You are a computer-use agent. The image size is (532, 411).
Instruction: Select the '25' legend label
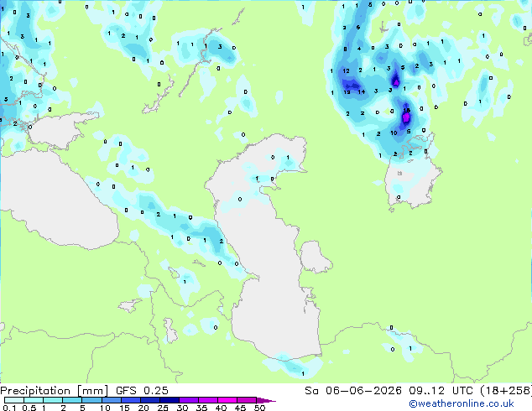[x=163, y=408]
